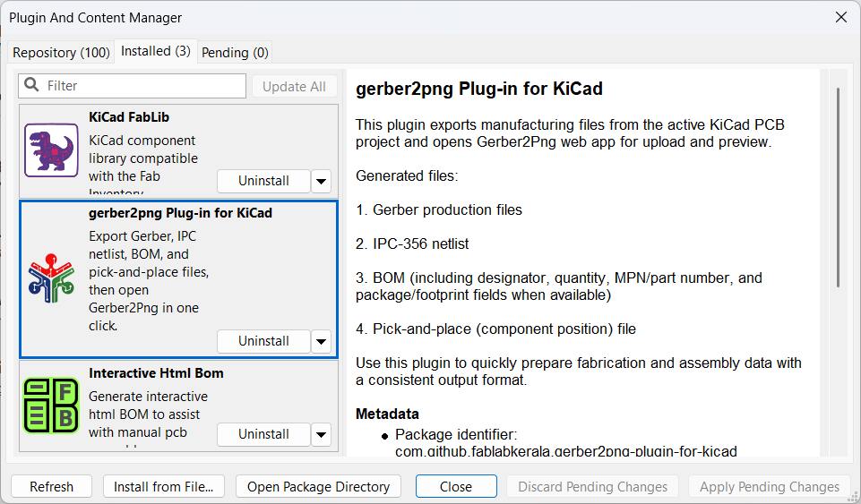Uninstall Interactive Html Bom plugin
The image size is (861, 504).
click(263, 434)
